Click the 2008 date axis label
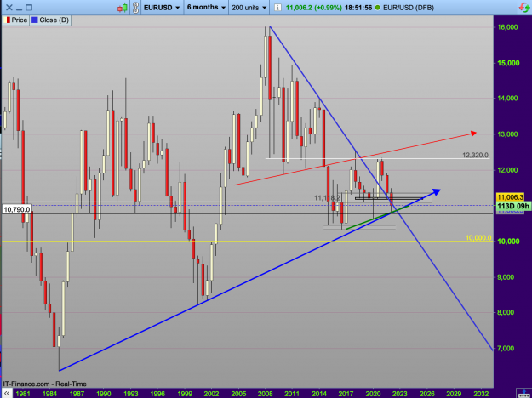This screenshot has width=532, height=398. coord(265,394)
